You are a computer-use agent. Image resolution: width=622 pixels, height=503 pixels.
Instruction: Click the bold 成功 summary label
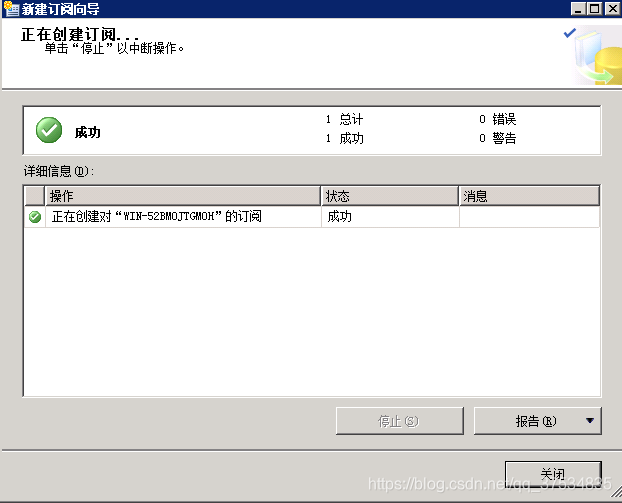click(88, 132)
